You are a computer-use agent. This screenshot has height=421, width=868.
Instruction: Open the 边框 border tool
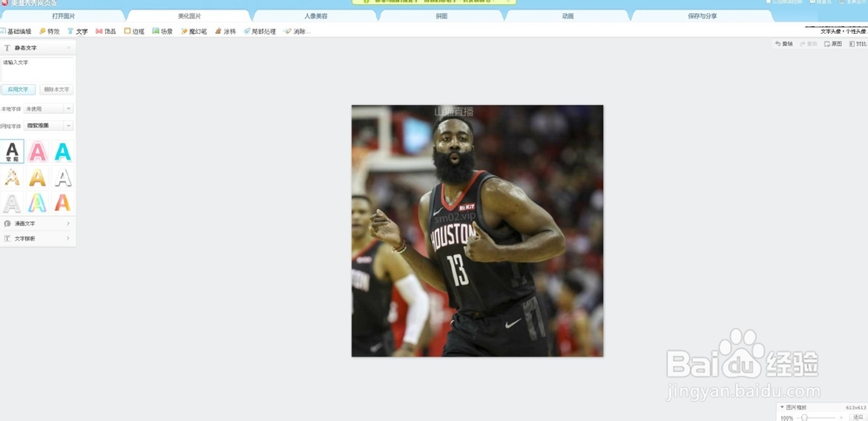[134, 31]
